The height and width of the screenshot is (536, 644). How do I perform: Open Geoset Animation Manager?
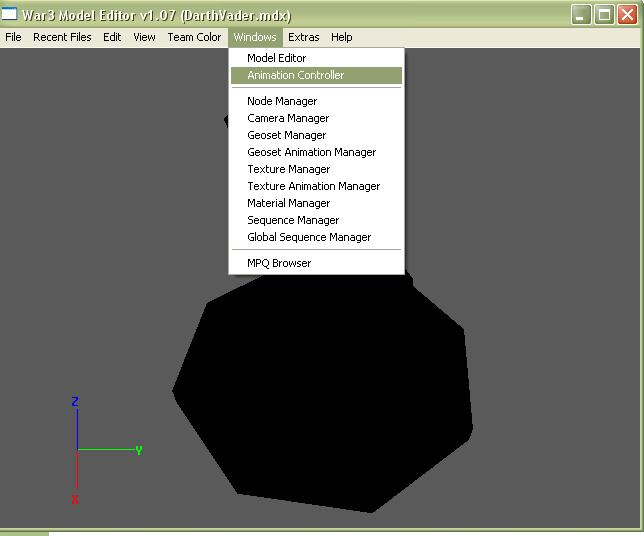[316, 152]
